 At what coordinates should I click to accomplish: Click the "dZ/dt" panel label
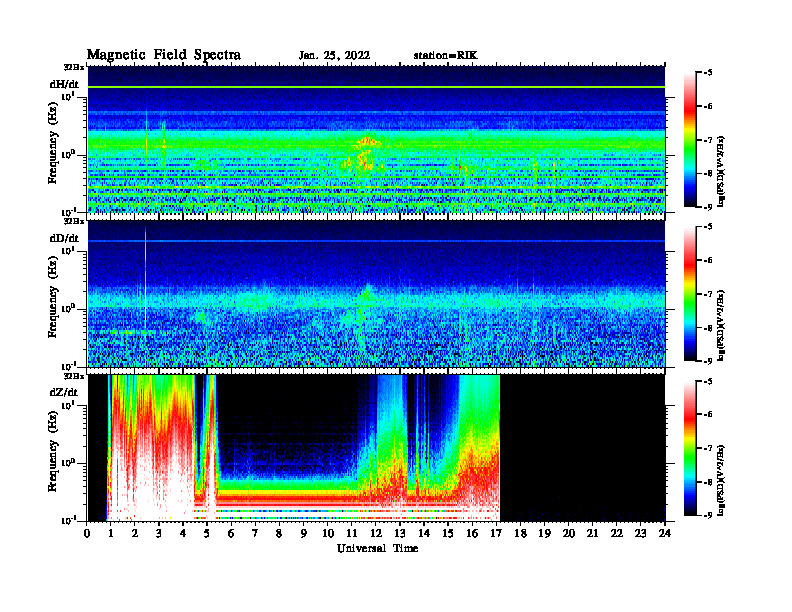(64, 392)
